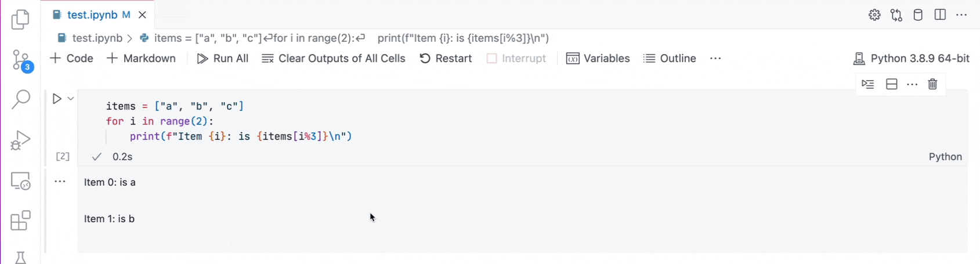
Task: Open cell output ellipsis menu
Action: coord(60,182)
